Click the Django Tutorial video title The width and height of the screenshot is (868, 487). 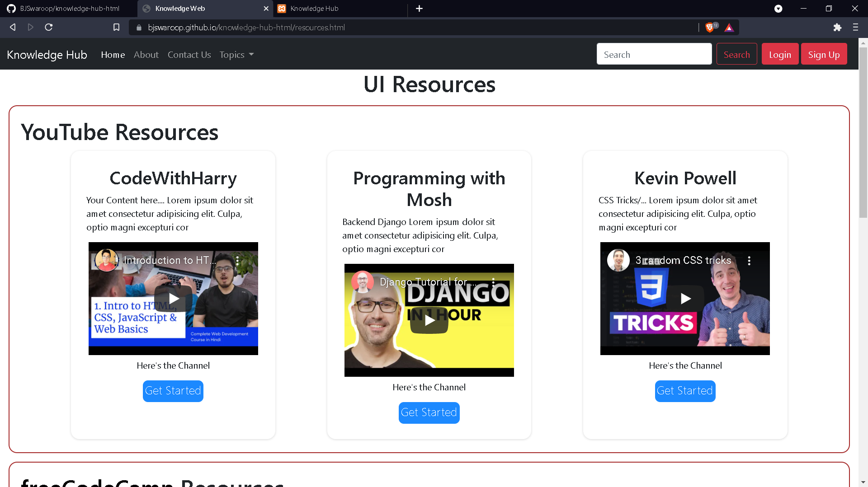point(428,282)
